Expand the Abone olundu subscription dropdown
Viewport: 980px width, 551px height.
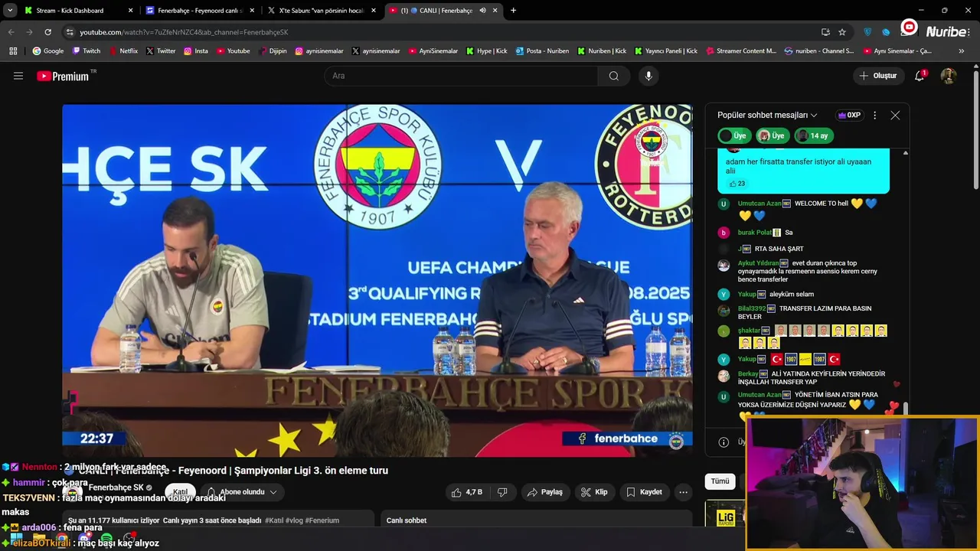click(x=242, y=492)
